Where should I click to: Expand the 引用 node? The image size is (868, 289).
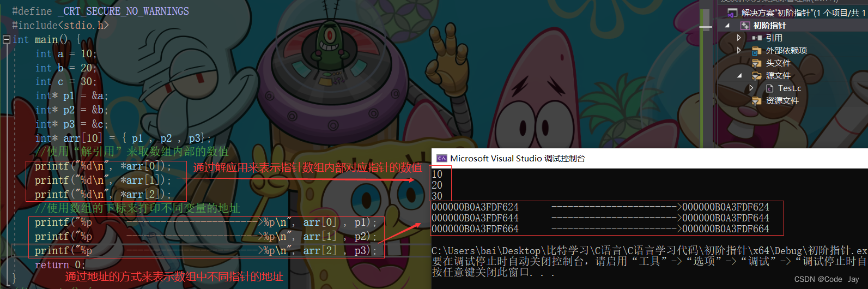(x=739, y=38)
